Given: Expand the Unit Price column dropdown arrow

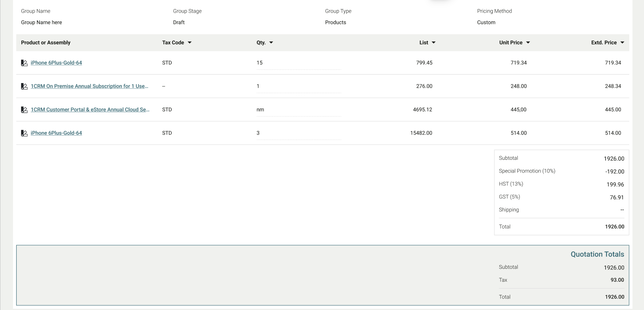Looking at the screenshot, I should pyautogui.click(x=528, y=43).
